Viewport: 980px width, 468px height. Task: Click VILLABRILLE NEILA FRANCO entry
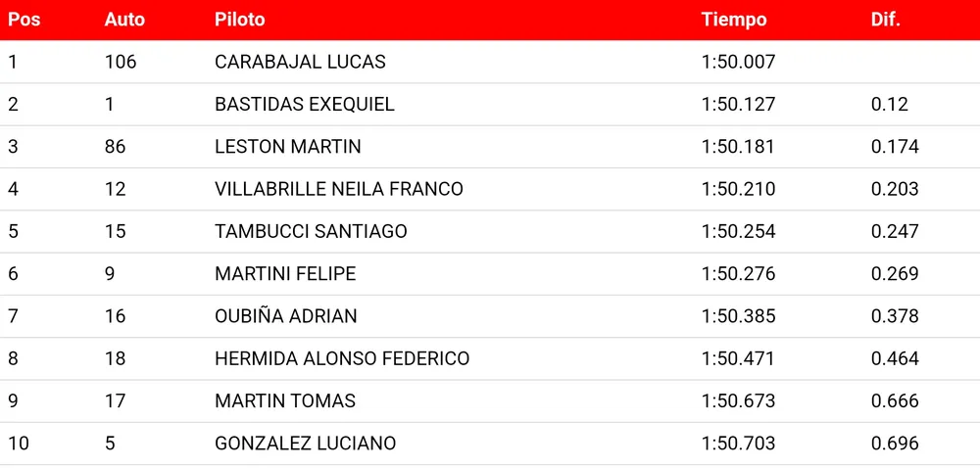coord(339,189)
